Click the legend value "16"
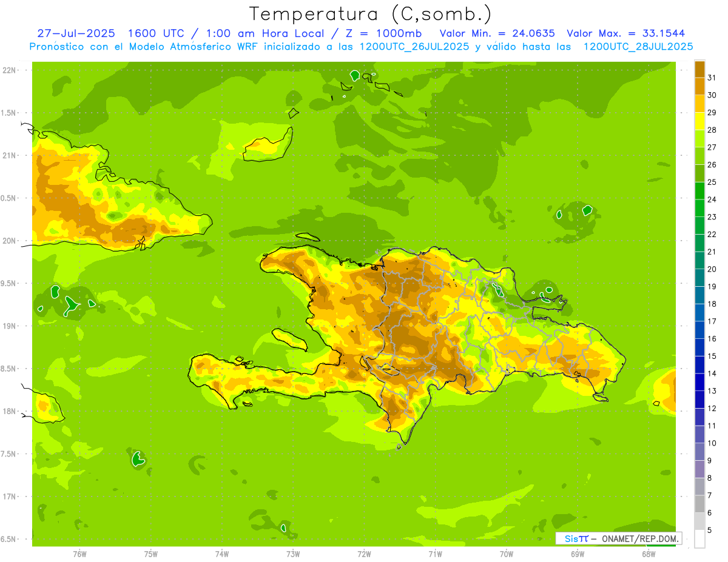The width and height of the screenshot is (728, 562). pyautogui.click(x=712, y=339)
